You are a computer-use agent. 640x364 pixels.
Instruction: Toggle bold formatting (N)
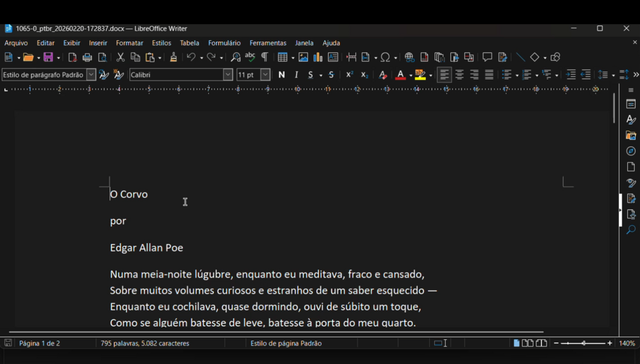point(281,74)
